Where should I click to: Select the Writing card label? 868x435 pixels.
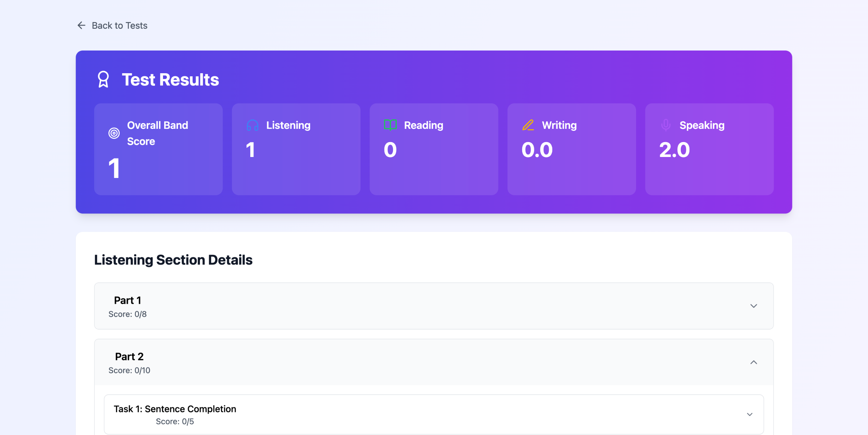pos(559,125)
